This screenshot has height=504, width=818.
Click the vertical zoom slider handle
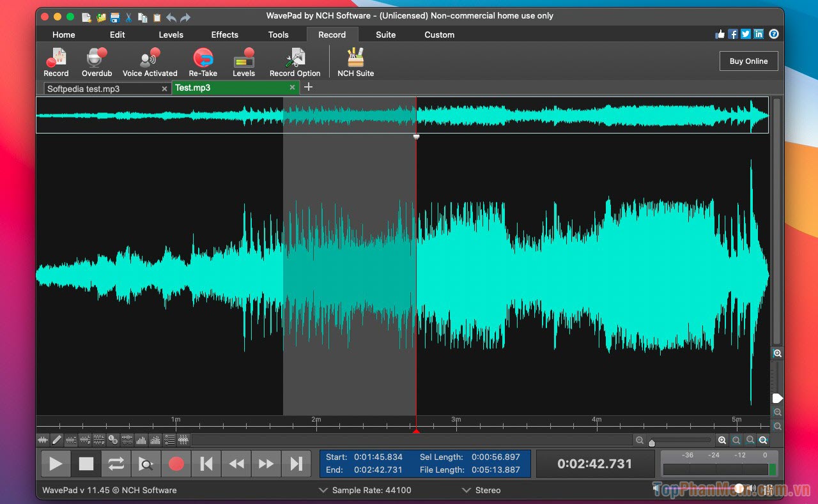[777, 399]
